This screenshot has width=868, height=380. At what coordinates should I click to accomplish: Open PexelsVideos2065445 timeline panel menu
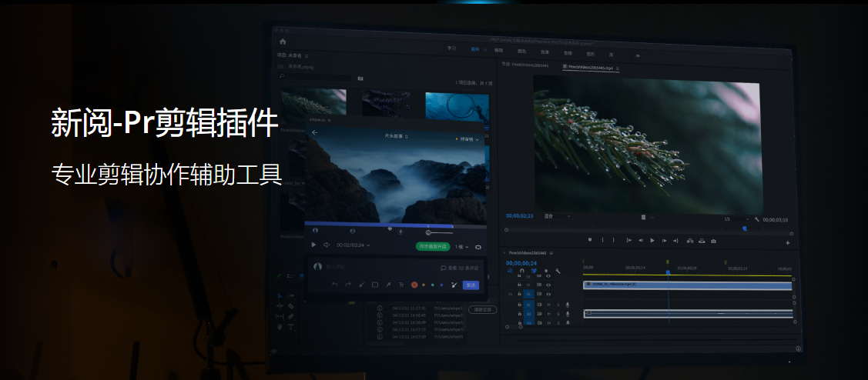[551, 253]
